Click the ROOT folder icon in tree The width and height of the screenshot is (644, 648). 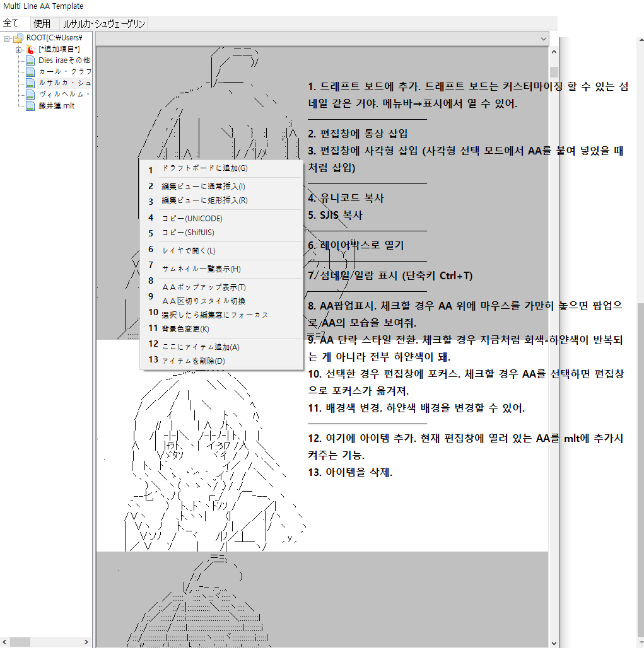18,38
